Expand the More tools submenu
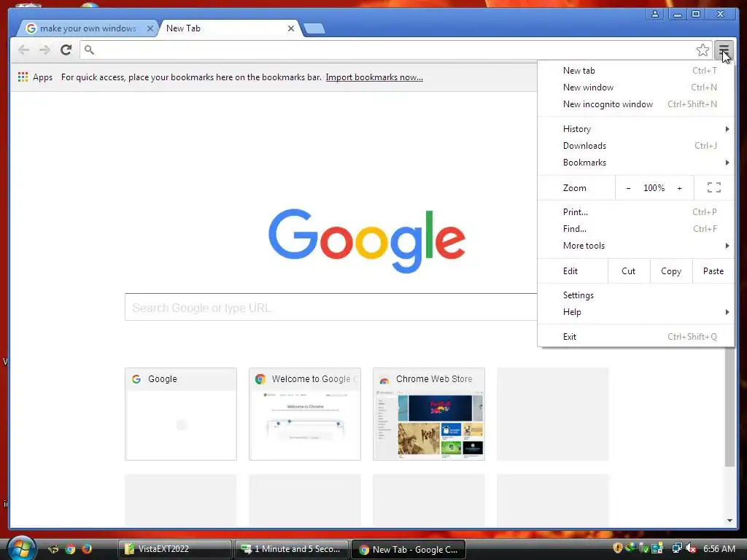Viewport: 747px width, 560px height. 636,245
